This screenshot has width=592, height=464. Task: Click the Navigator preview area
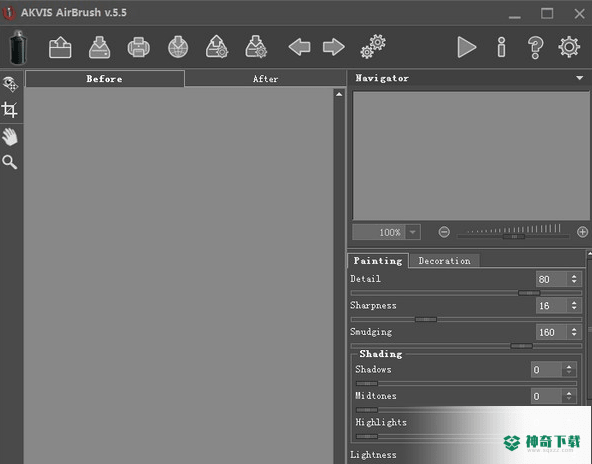tap(471, 156)
